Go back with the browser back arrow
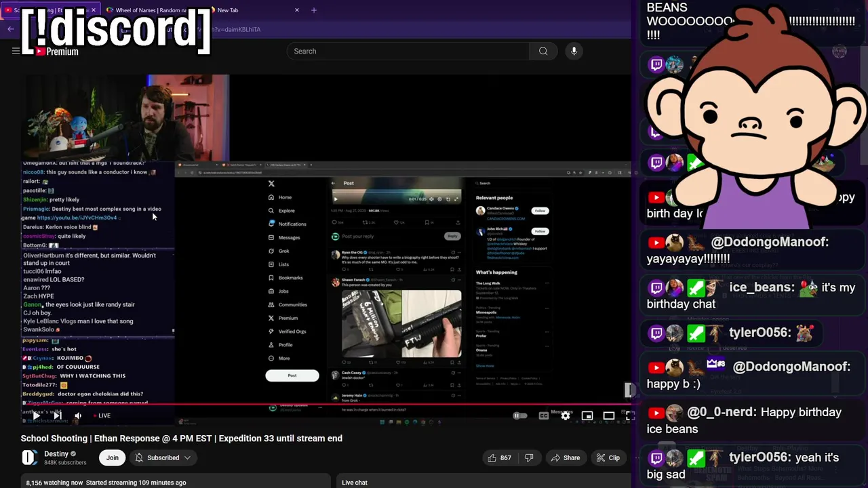 coord(11,29)
